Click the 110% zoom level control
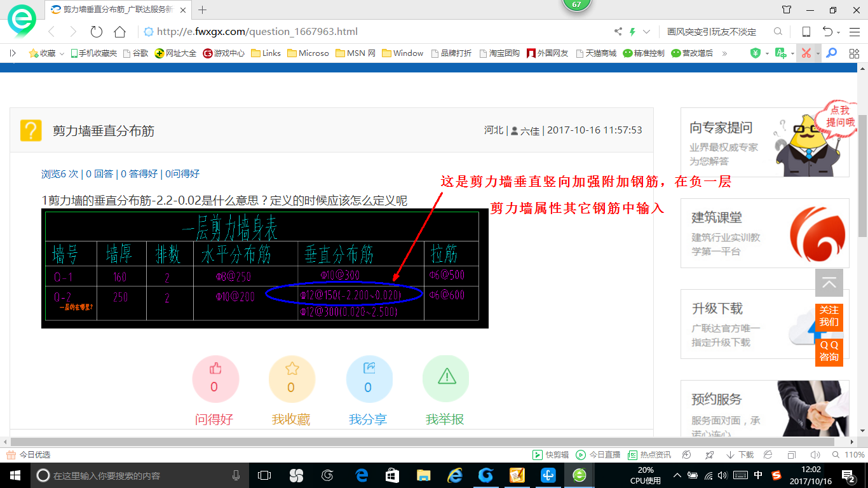 pos(848,455)
